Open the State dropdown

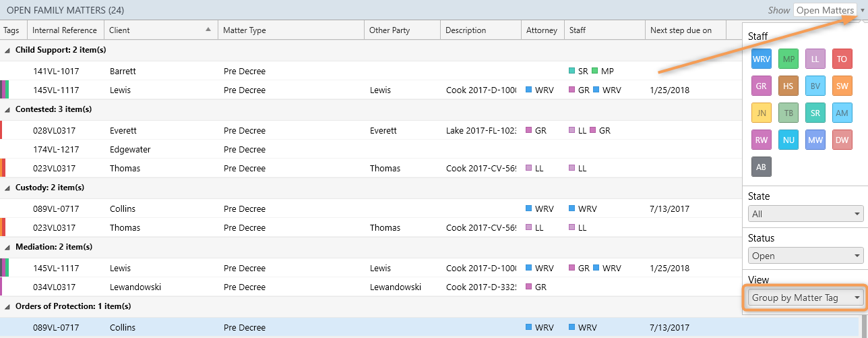point(805,214)
